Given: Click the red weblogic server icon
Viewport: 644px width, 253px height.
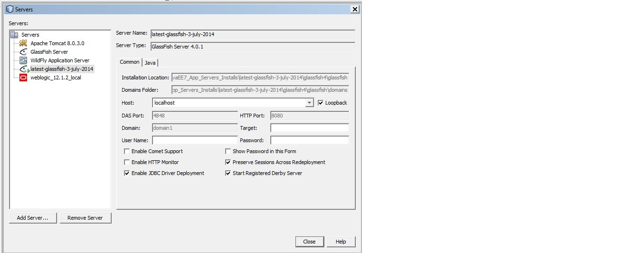Looking at the screenshot, I should tap(23, 78).
